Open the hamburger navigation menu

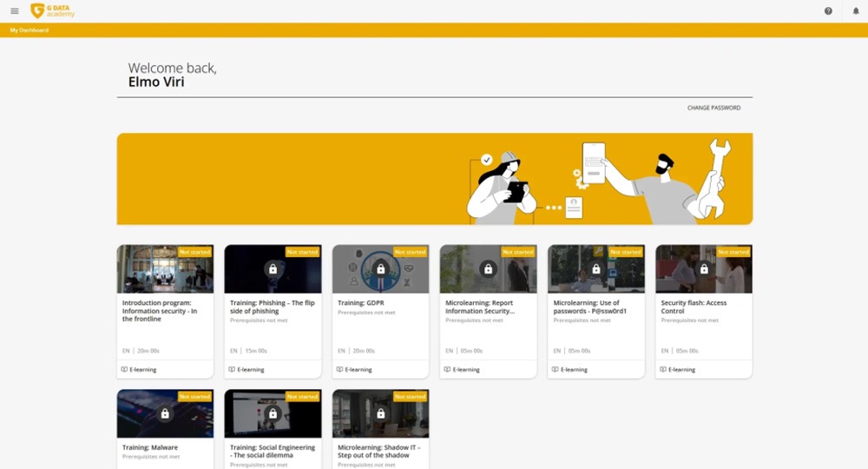pyautogui.click(x=15, y=11)
